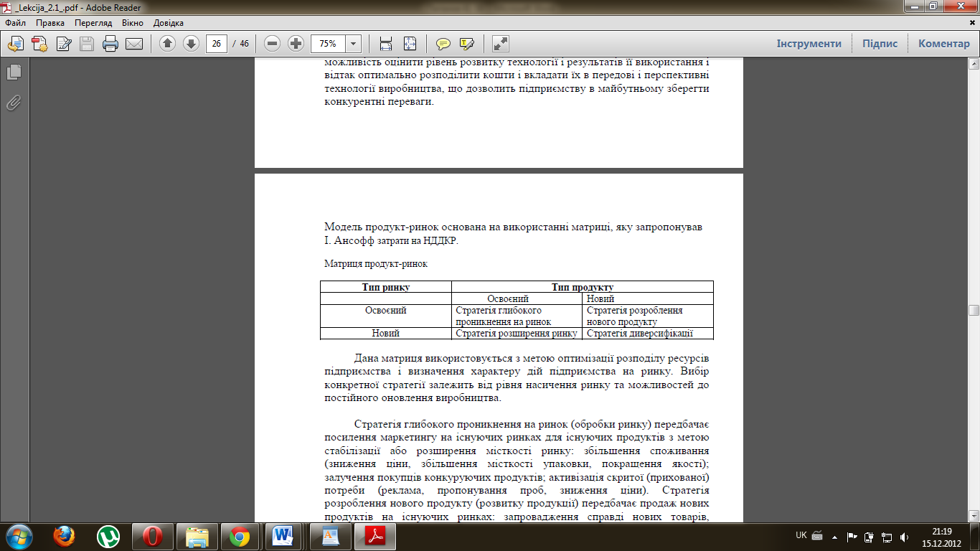Open the Довідка menu
Viewport: 980px width, 551px height.
tap(168, 23)
